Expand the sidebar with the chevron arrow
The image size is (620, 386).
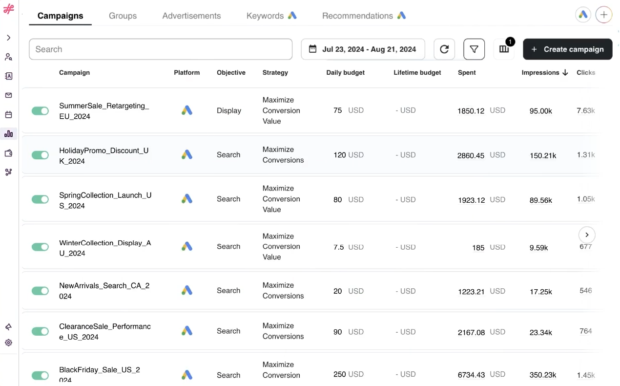pyautogui.click(x=8, y=38)
